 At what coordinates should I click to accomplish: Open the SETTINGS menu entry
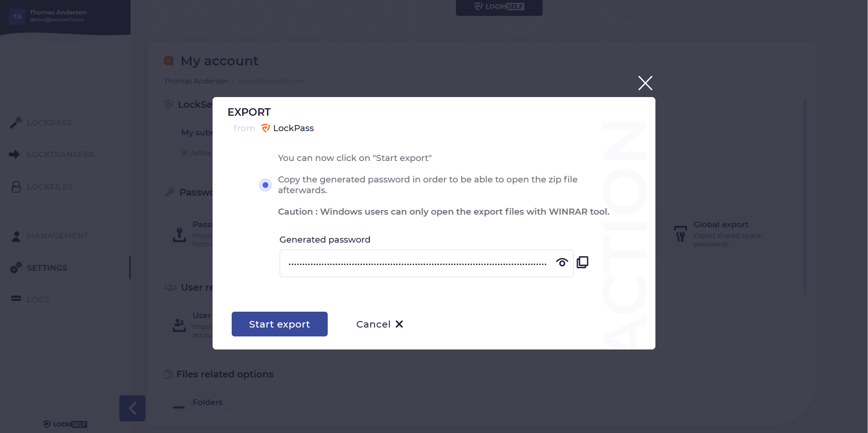47,268
